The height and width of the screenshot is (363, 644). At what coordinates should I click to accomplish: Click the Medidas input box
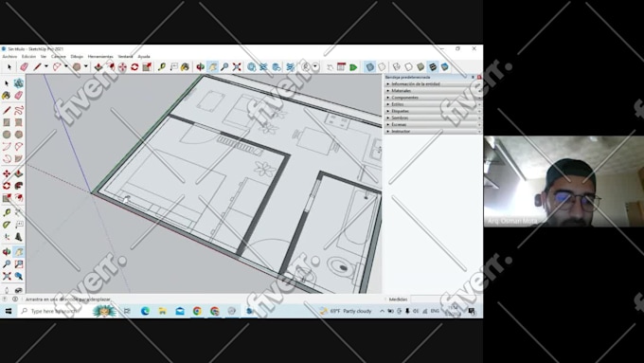[445, 299]
